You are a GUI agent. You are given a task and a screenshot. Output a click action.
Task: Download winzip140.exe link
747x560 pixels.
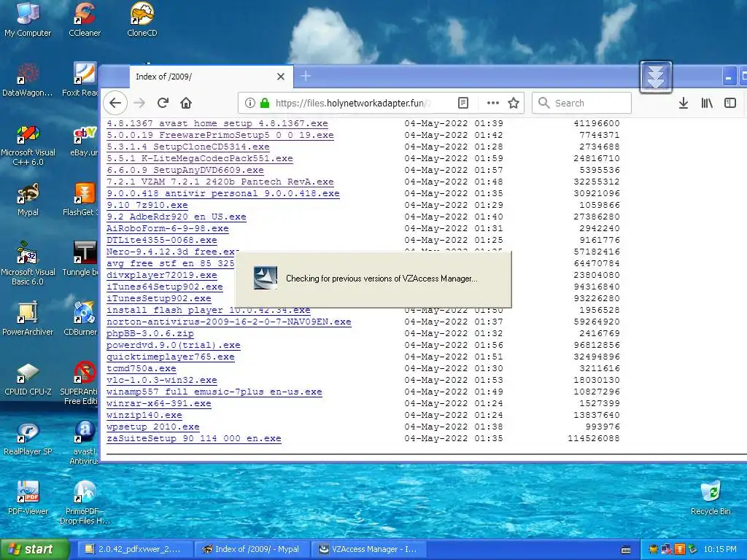(x=144, y=415)
